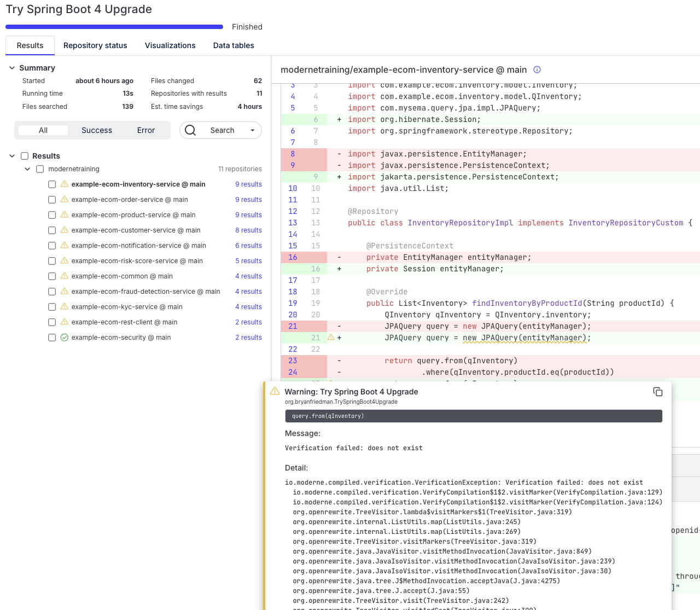Select example-ecom-kyc-service @ main repository
Viewport: 700px width, 610px height.
pyautogui.click(x=127, y=307)
